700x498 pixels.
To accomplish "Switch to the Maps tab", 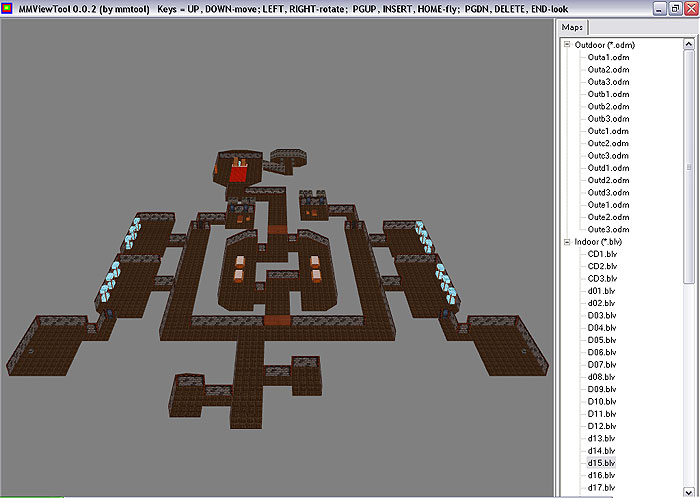I will click(572, 27).
